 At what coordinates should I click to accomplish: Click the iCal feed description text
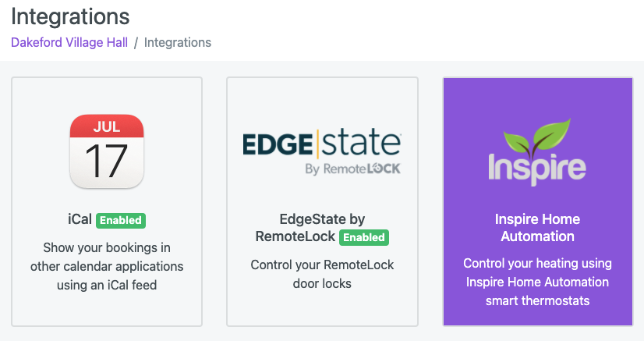(107, 266)
